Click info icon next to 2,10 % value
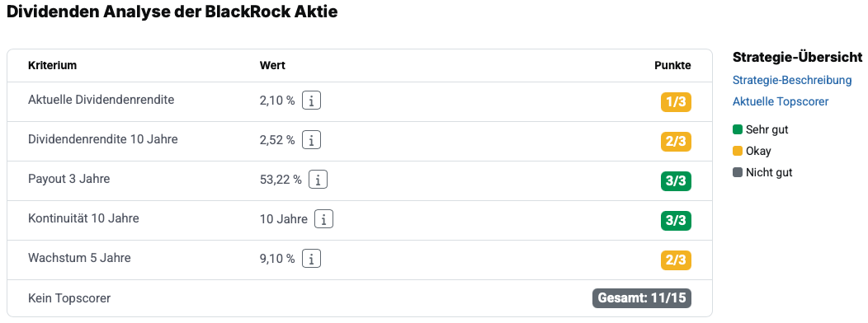This screenshot has height=323, width=868. point(311,101)
